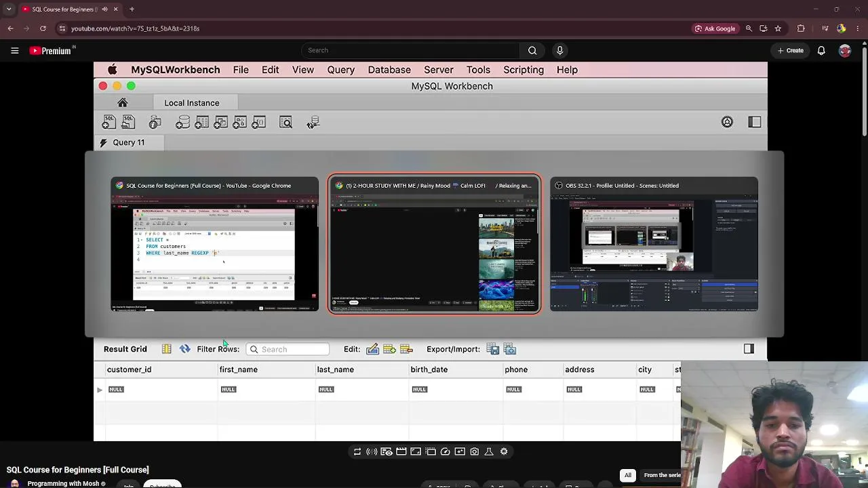
Task: Open Workbench preferences gear icon
Action: pyautogui.click(x=727, y=122)
